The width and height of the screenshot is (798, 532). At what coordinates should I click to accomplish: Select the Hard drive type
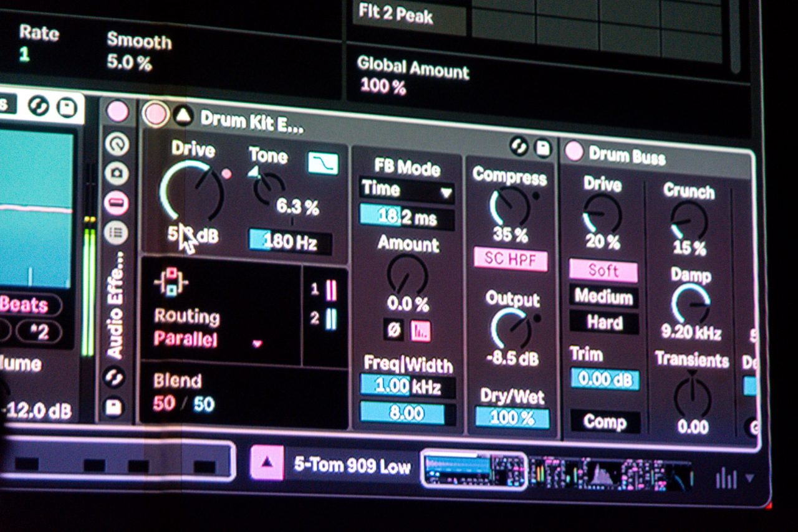click(x=604, y=323)
